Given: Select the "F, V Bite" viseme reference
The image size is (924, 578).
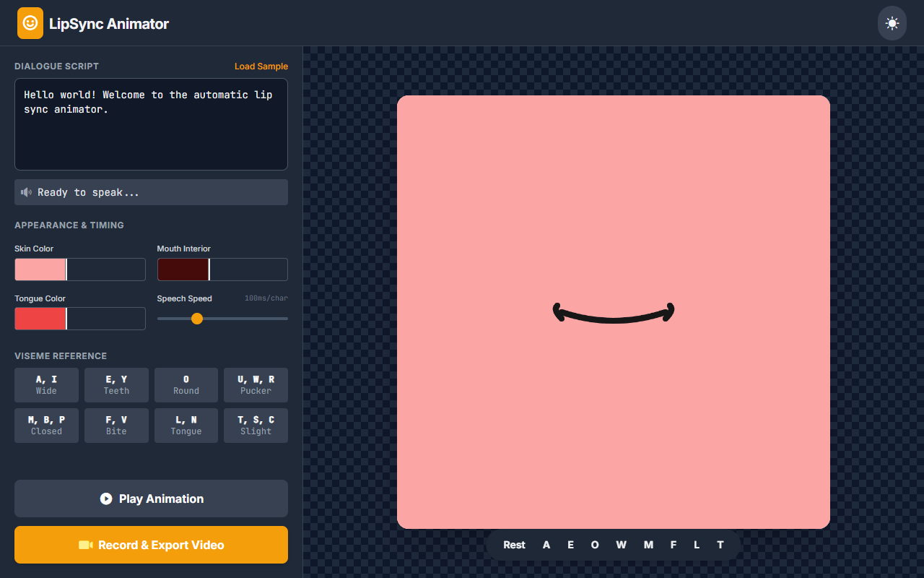Looking at the screenshot, I should [x=116, y=425].
